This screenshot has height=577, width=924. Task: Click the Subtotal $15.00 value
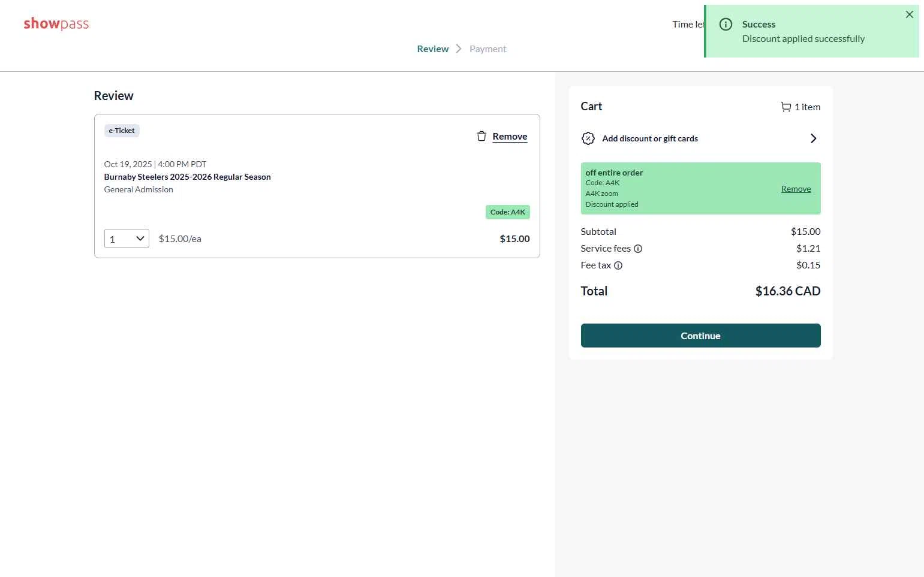pos(805,232)
